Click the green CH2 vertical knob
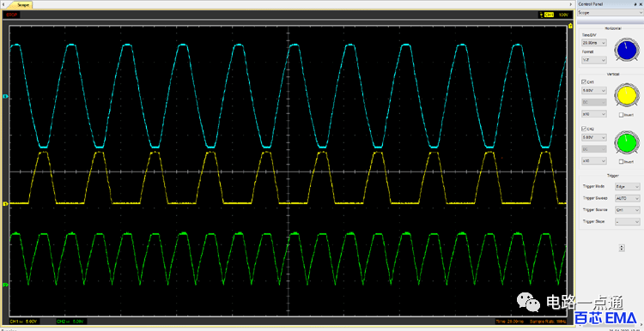Screen dimensions: 644x331 pyautogui.click(x=627, y=141)
